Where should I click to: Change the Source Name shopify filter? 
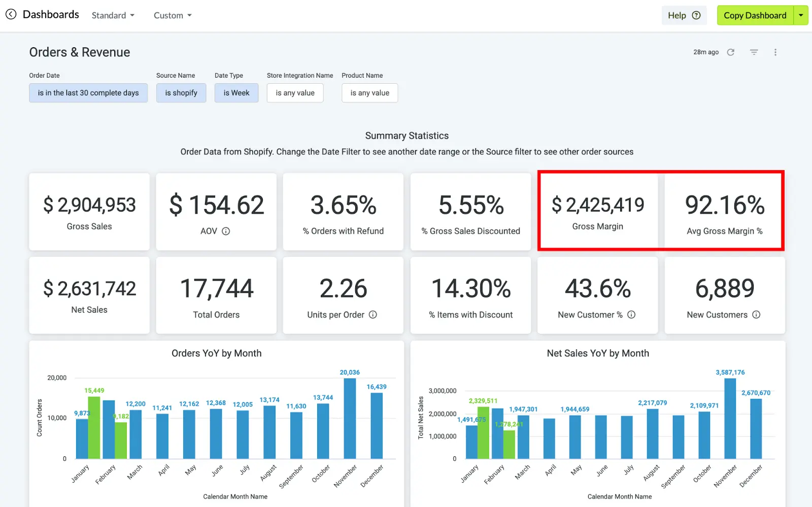181,93
